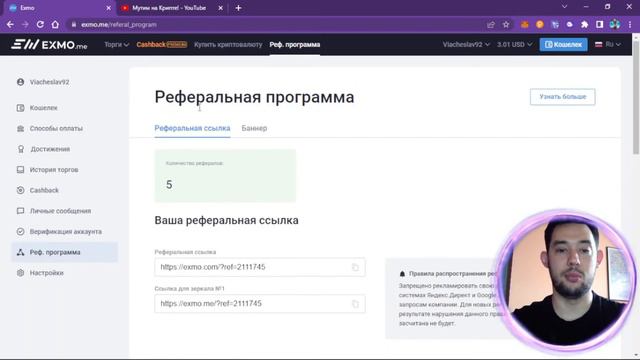This screenshot has height=360, width=640.
Task: Open Настройки in the sidebar
Action: coord(40,273)
